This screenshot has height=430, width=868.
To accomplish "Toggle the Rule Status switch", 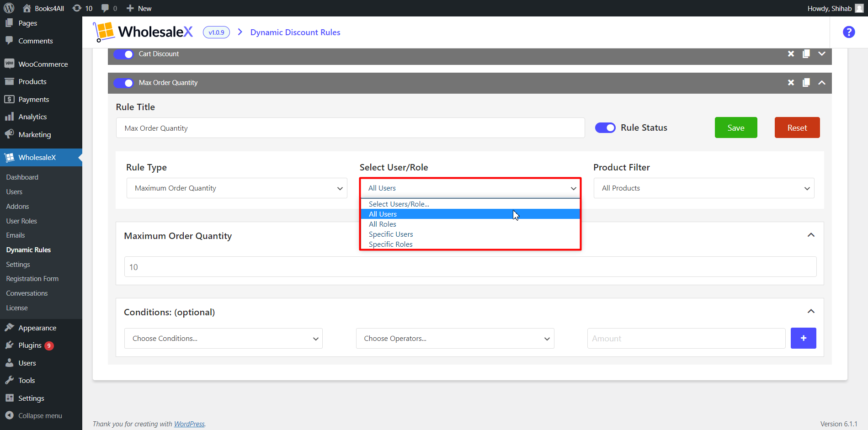I will pyautogui.click(x=605, y=128).
